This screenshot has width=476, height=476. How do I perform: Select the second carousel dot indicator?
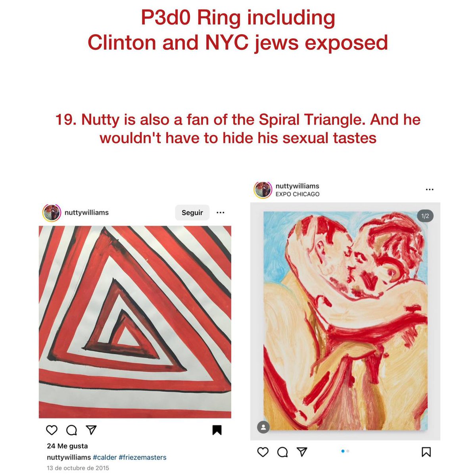(x=348, y=451)
